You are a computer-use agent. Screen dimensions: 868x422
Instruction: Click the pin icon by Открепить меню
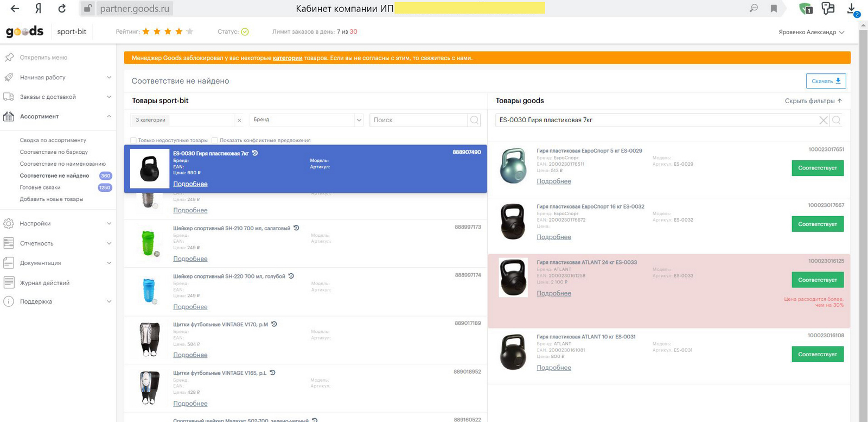point(9,58)
